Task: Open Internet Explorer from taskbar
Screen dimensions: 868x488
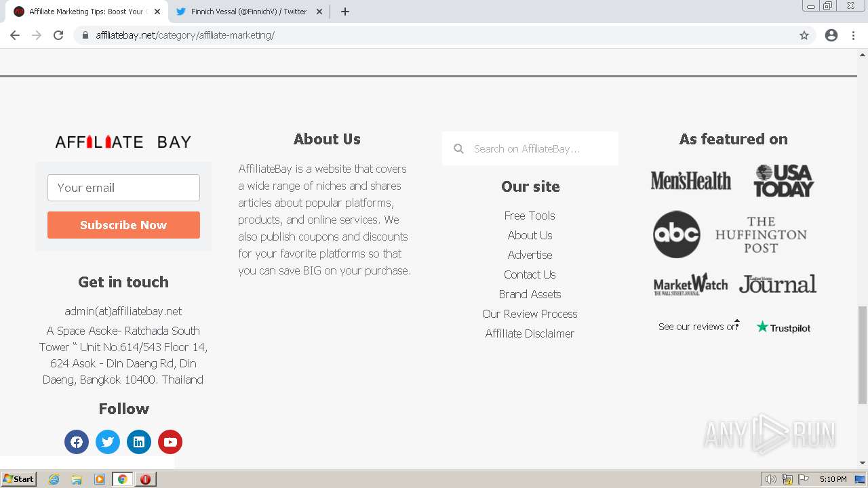Action: coord(54,479)
